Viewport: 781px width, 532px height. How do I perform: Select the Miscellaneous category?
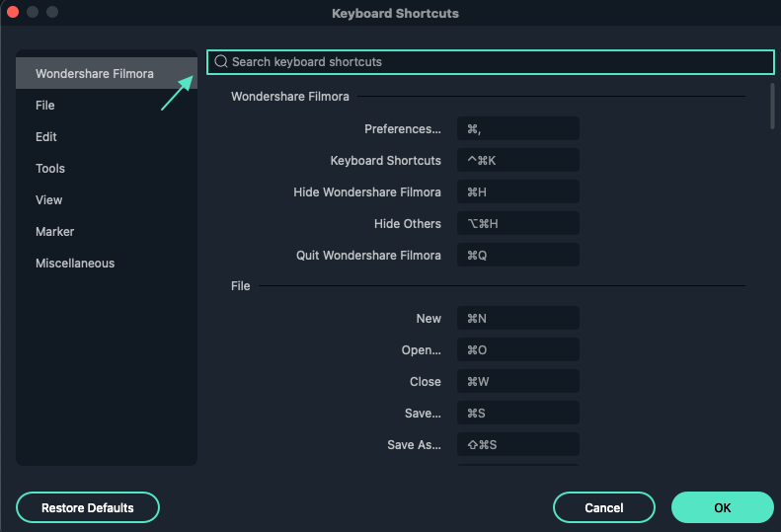(75, 264)
